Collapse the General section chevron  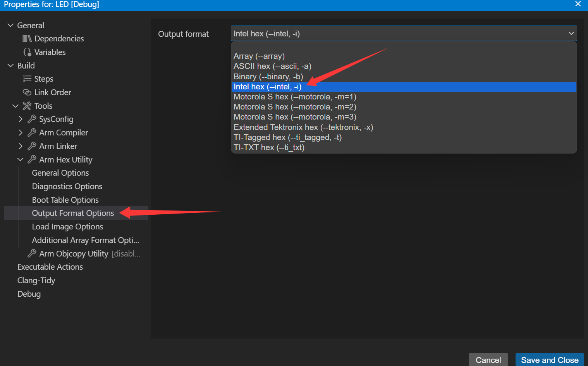click(x=10, y=26)
